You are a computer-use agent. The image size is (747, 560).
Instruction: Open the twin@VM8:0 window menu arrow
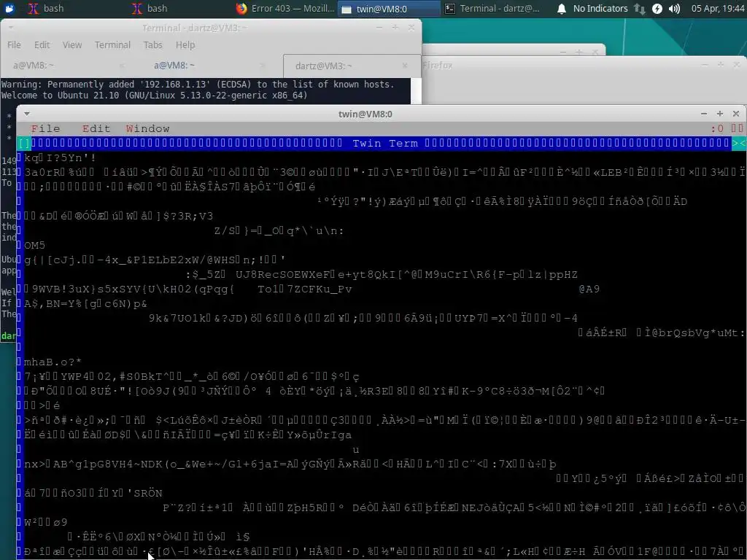click(x=27, y=114)
